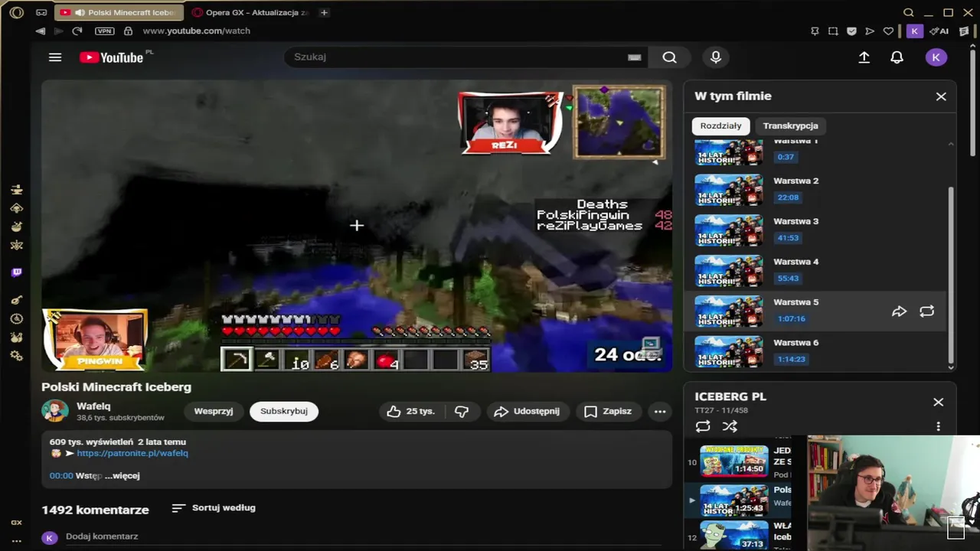
Task: Open the patronite.pl/wafelq link
Action: pyautogui.click(x=132, y=453)
